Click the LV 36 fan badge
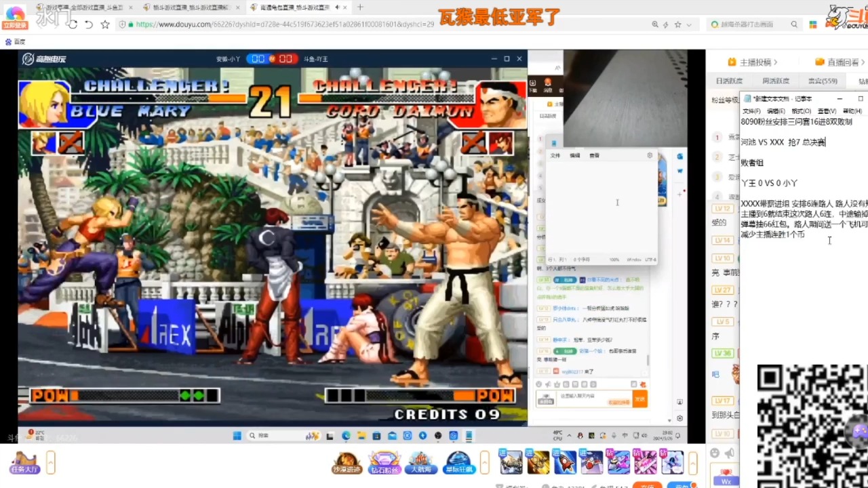 tap(723, 353)
